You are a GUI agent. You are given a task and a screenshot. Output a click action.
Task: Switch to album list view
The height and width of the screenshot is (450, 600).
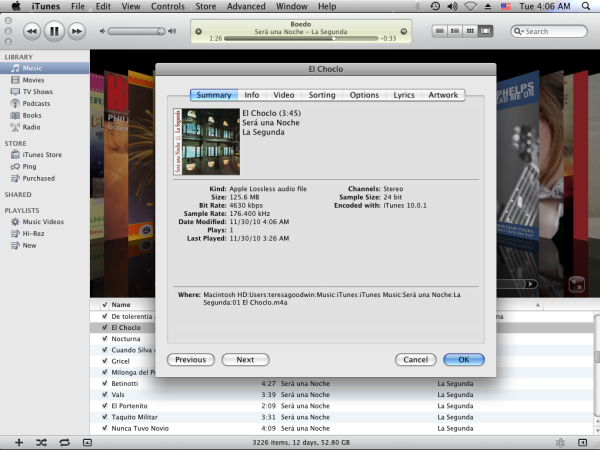point(455,31)
